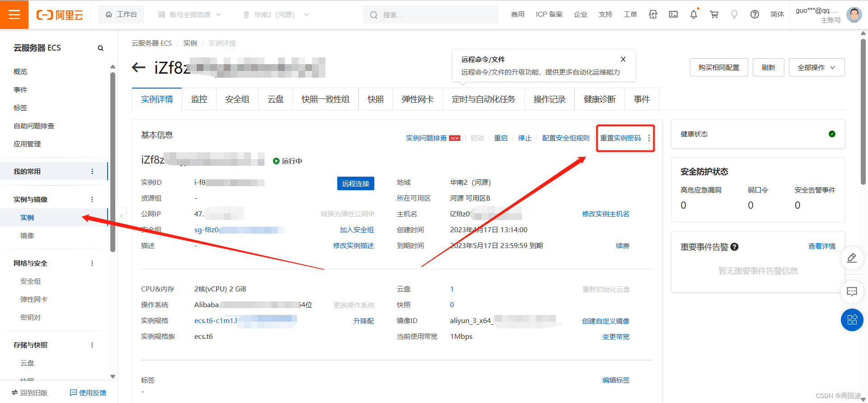Image resolution: width=868 pixels, height=403 pixels.
Task: Open 密钥对 in the sidebar
Action: coord(30,317)
